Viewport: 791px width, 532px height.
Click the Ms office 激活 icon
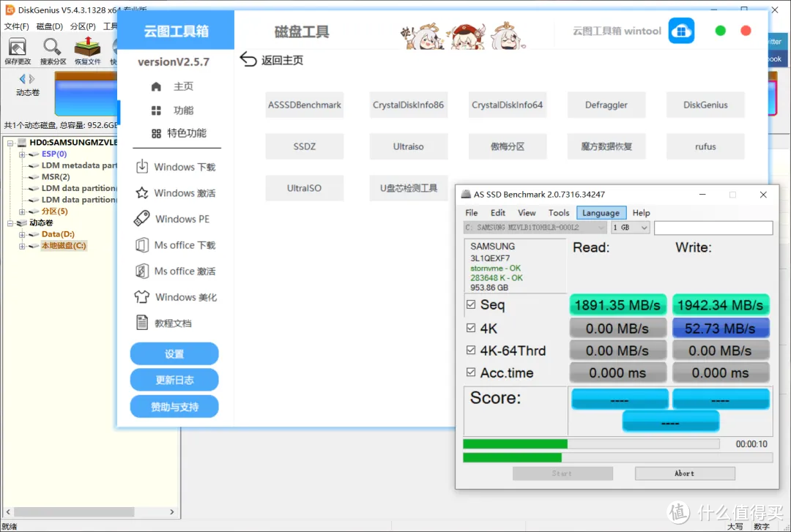pyautogui.click(x=142, y=271)
